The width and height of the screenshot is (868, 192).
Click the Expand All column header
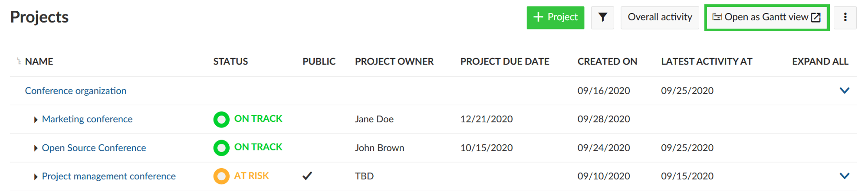(x=820, y=62)
